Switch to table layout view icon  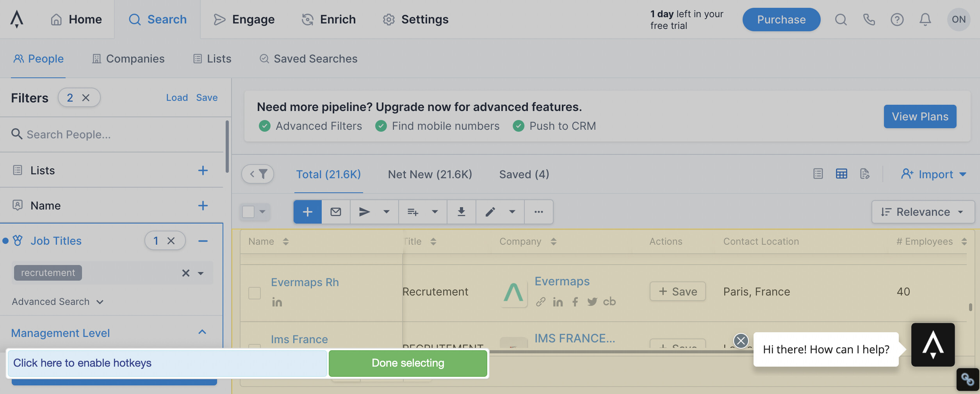pyautogui.click(x=841, y=174)
